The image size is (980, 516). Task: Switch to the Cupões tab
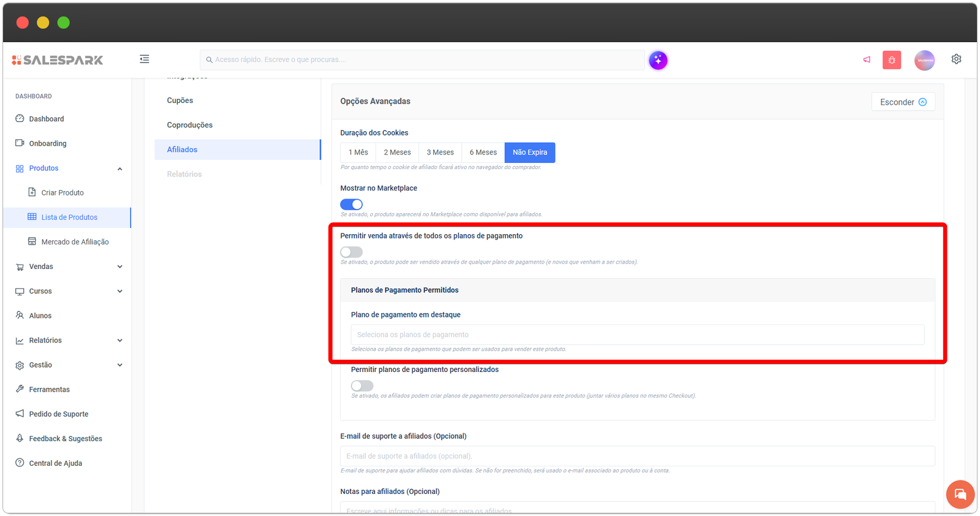(x=180, y=101)
